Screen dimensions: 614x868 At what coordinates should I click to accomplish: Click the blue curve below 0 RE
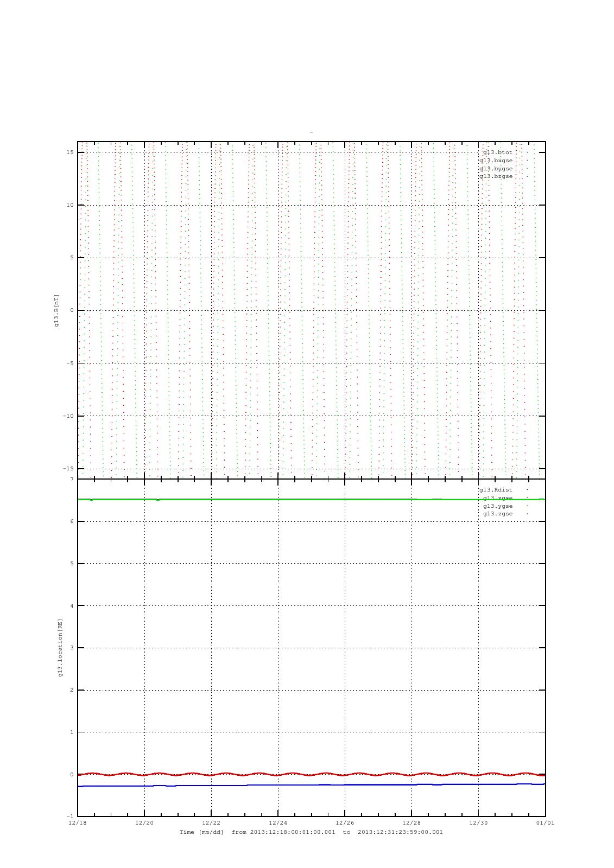pyautogui.click(x=312, y=785)
